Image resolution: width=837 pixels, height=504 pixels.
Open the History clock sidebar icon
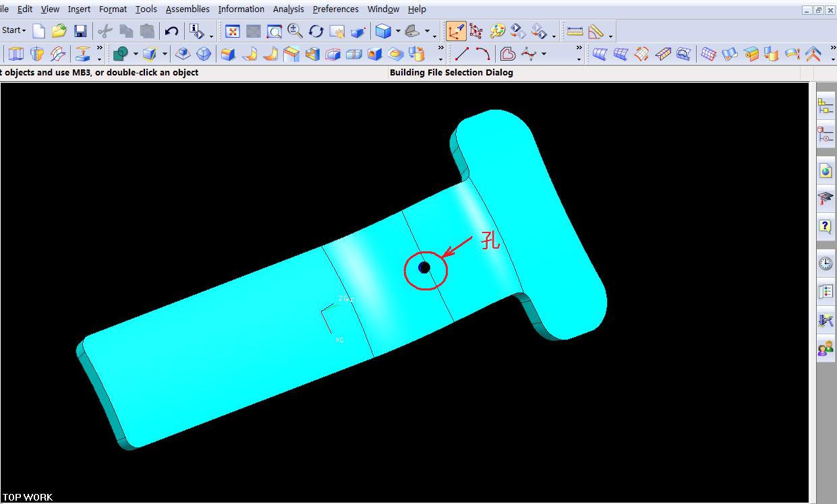[x=826, y=263]
